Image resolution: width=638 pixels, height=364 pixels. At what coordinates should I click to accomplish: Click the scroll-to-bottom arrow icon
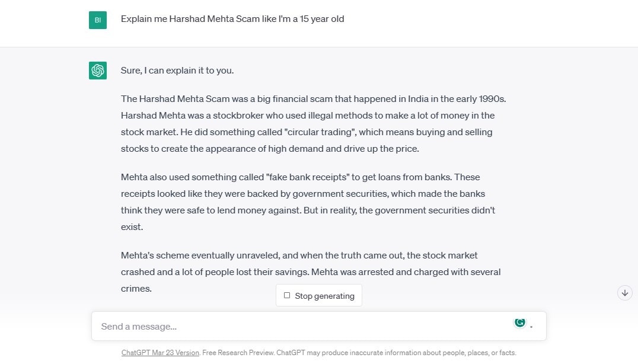click(x=624, y=293)
